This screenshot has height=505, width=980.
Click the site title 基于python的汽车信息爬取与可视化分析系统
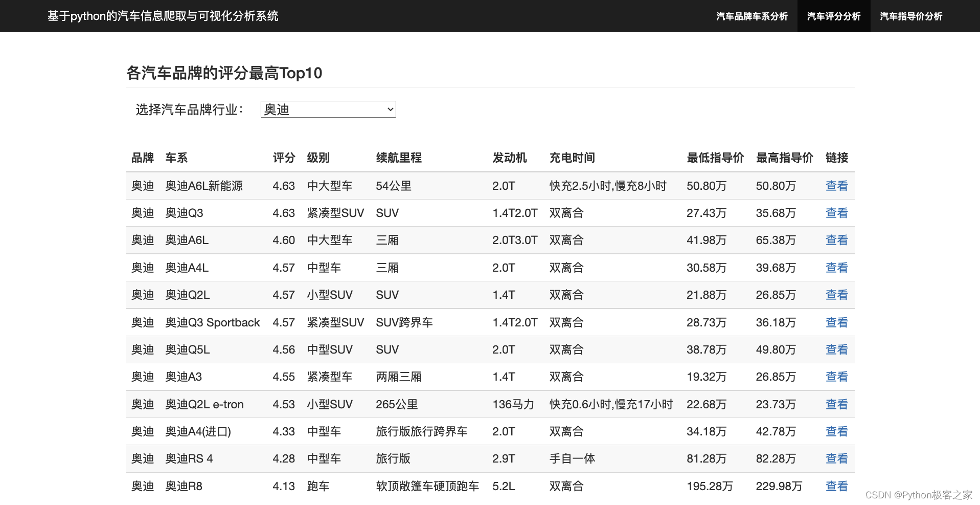pos(163,16)
